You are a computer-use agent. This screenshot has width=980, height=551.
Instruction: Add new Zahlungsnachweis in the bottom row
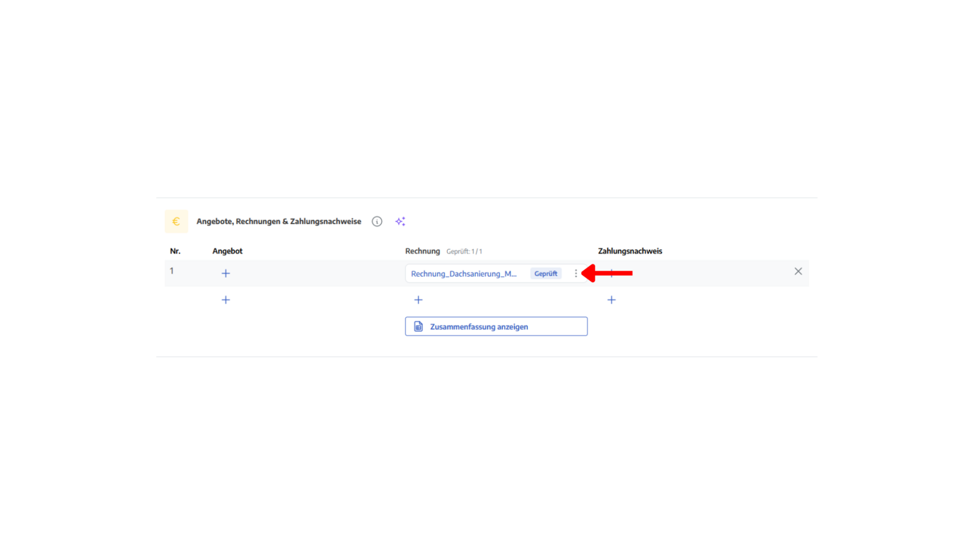pos(611,300)
